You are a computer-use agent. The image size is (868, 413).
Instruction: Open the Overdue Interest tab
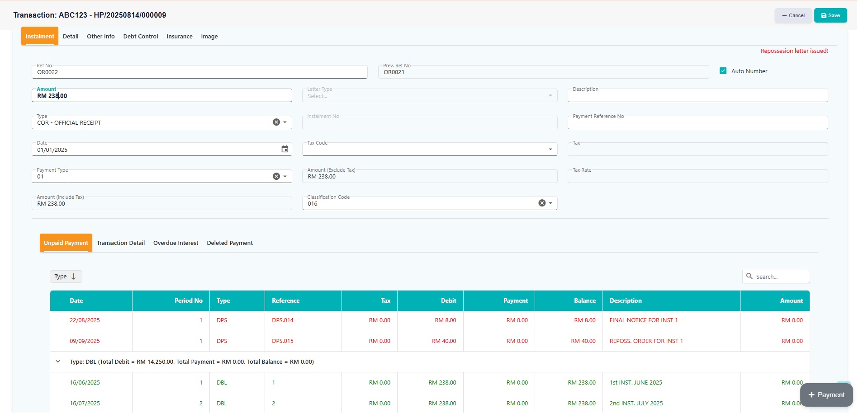(x=175, y=243)
